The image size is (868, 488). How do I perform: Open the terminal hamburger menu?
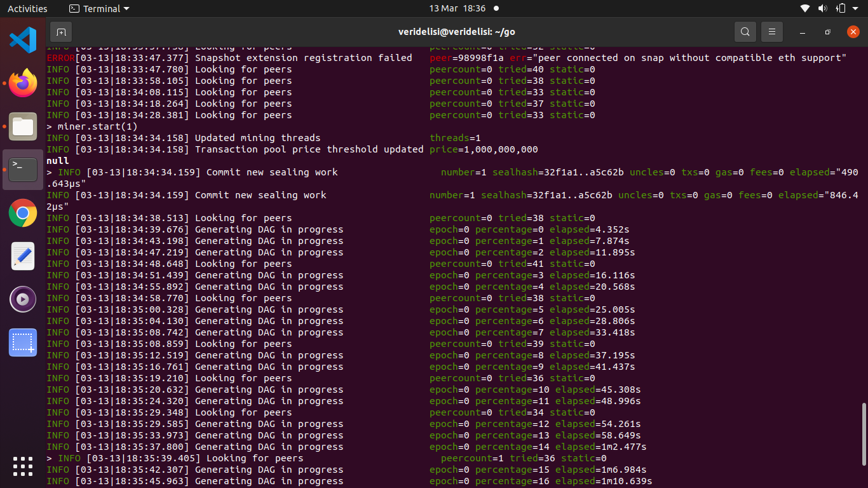click(772, 32)
